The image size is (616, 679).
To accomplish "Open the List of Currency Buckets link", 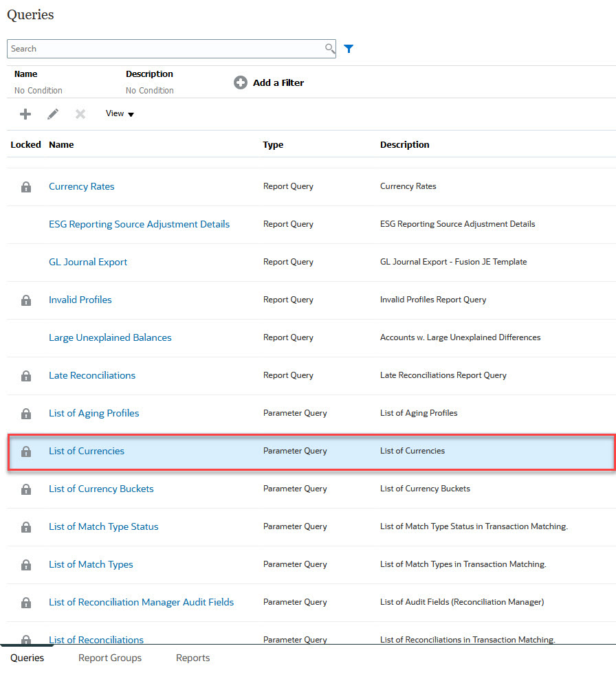I will (x=101, y=489).
